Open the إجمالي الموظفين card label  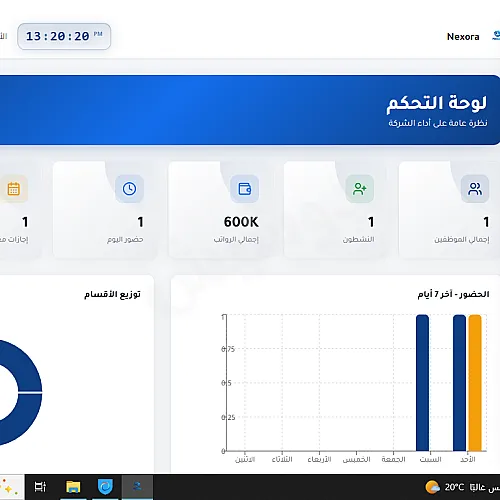point(462,239)
